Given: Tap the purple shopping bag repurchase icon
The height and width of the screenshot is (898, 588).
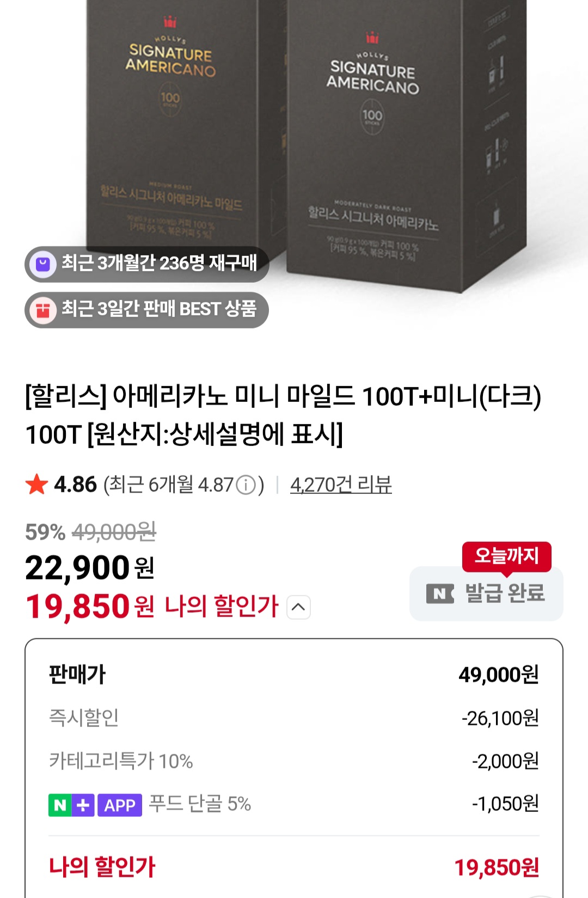Looking at the screenshot, I should (x=42, y=265).
